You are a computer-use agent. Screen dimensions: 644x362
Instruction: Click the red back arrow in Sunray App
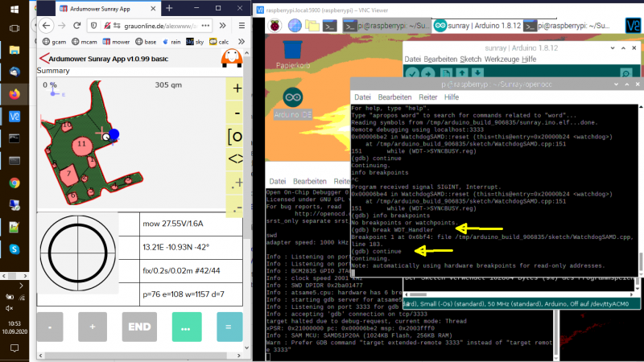pyautogui.click(x=43, y=58)
